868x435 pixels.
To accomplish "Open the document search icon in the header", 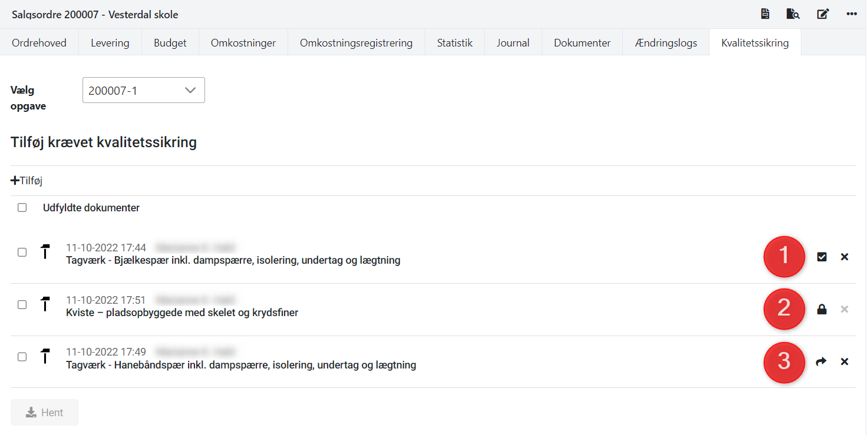I will coord(793,14).
